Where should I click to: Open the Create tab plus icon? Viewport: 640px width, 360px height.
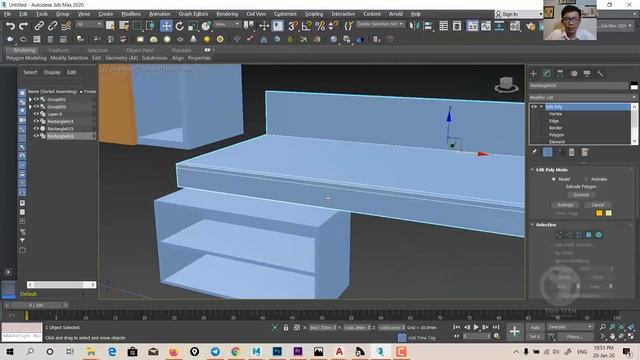(533, 73)
